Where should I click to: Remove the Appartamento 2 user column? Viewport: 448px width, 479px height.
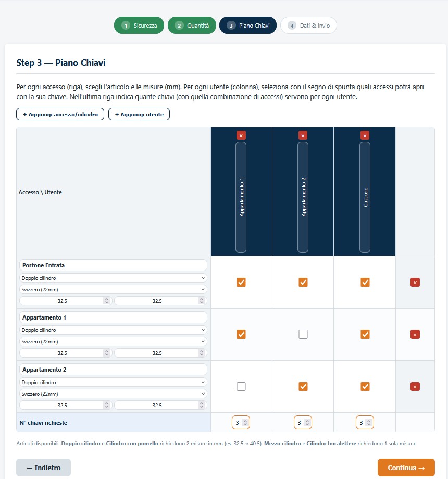coord(303,136)
